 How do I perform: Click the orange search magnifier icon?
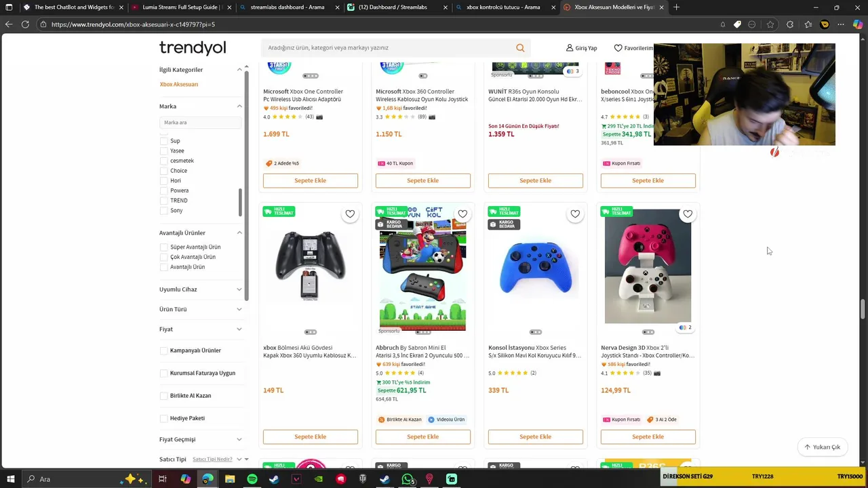coord(520,48)
